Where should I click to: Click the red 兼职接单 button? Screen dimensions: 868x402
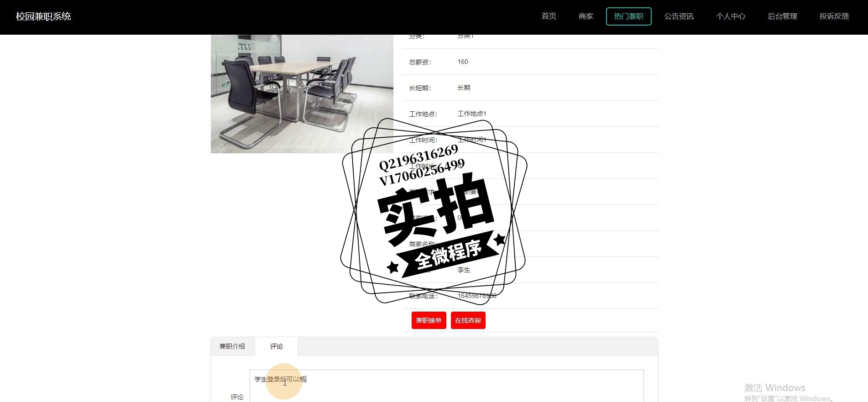click(x=429, y=320)
